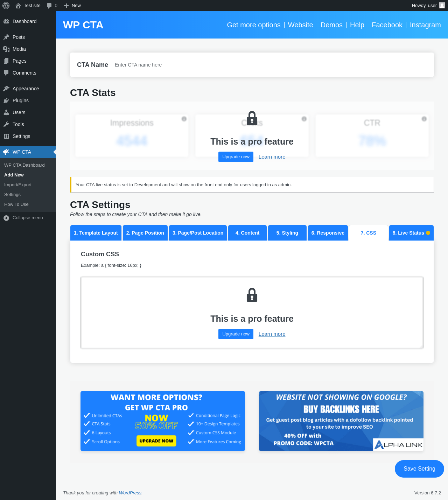448x500 pixels.
Task: Click the Tools wrench icon
Action: (x=6, y=124)
